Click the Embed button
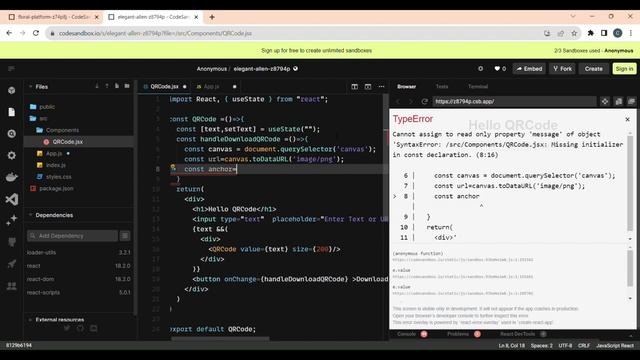640x360 pixels. tap(529, 69)
